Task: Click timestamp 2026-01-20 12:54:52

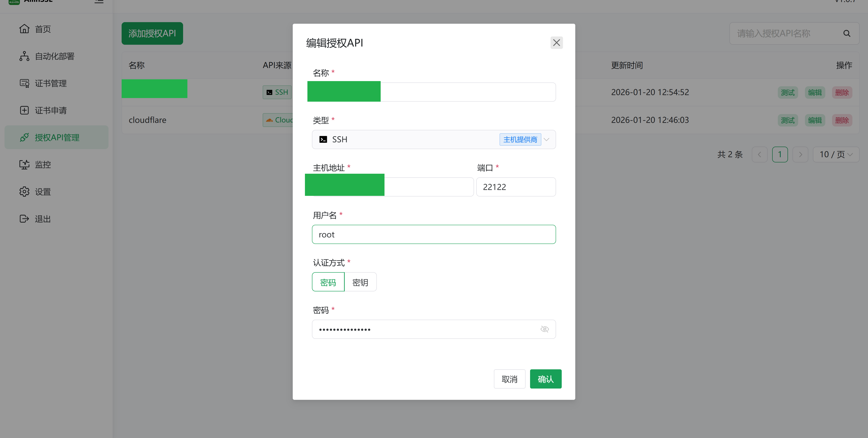Action: (650, 92)
